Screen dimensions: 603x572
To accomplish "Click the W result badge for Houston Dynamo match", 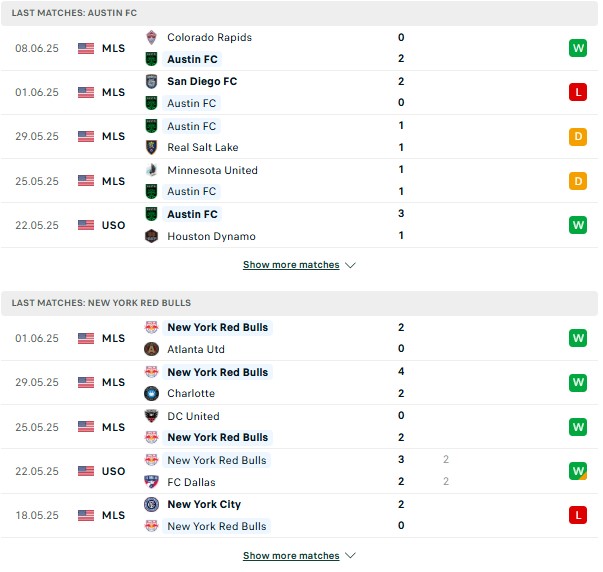I will point(578,225).
